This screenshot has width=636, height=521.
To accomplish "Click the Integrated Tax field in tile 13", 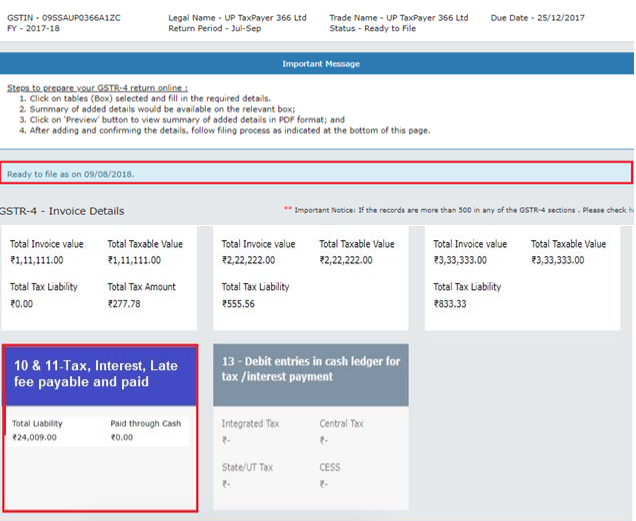I will coord(250,431).
